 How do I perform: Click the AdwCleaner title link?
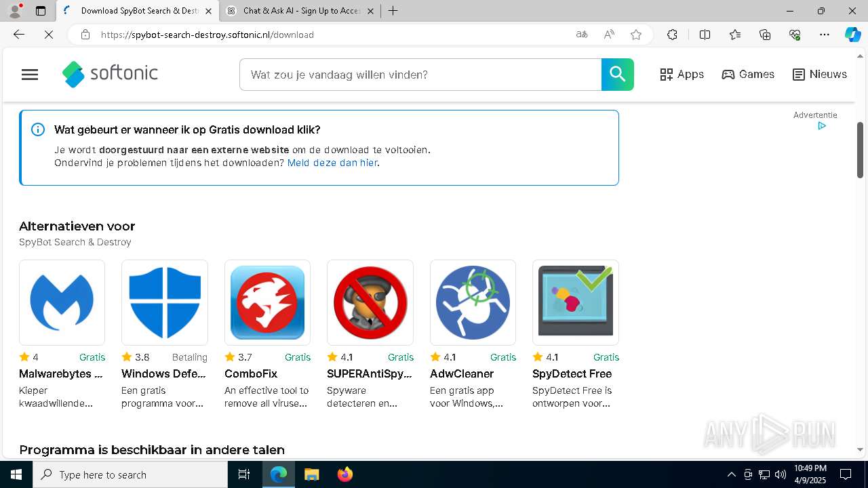point(462,373)
